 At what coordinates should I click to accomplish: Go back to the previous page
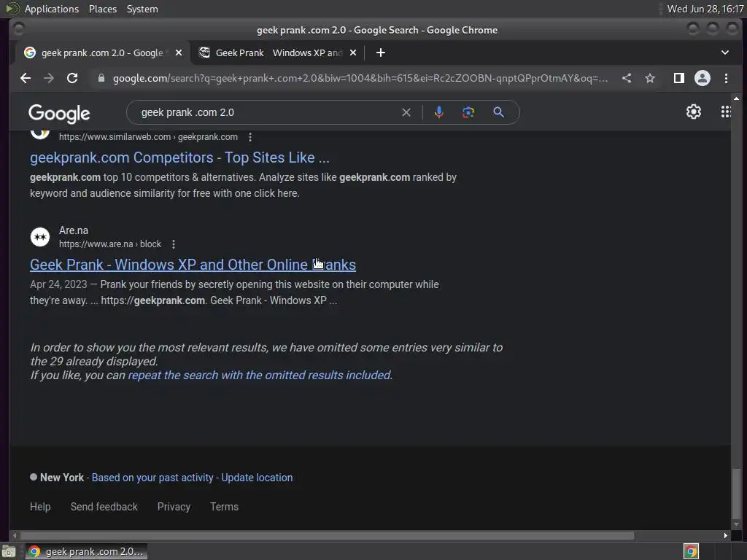pos(26,78)
